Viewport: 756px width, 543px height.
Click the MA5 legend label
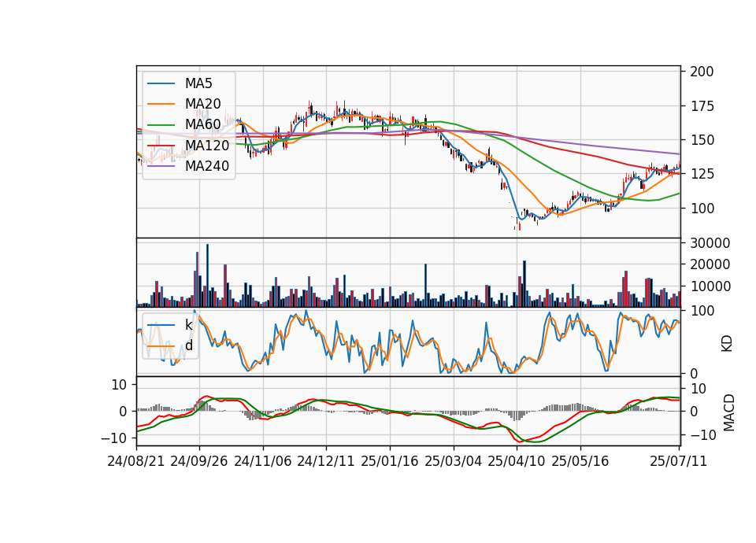(198, 83)
